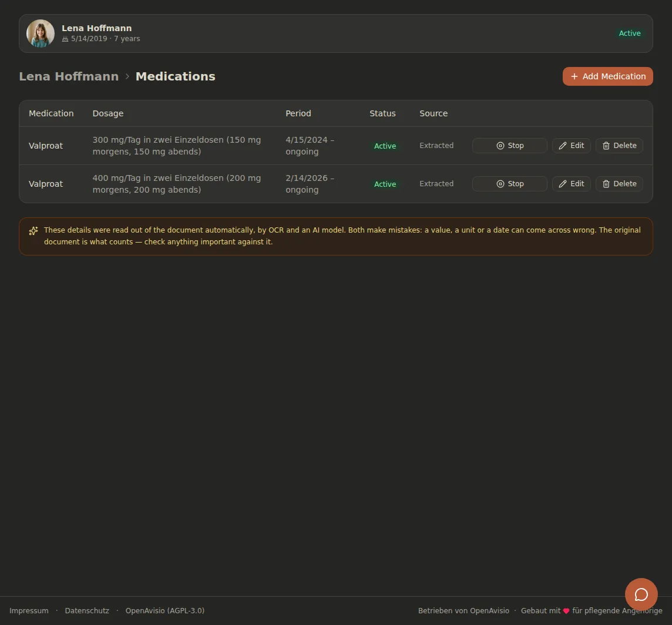Click the pencil icon in the second Valproat row

(563, 184)
